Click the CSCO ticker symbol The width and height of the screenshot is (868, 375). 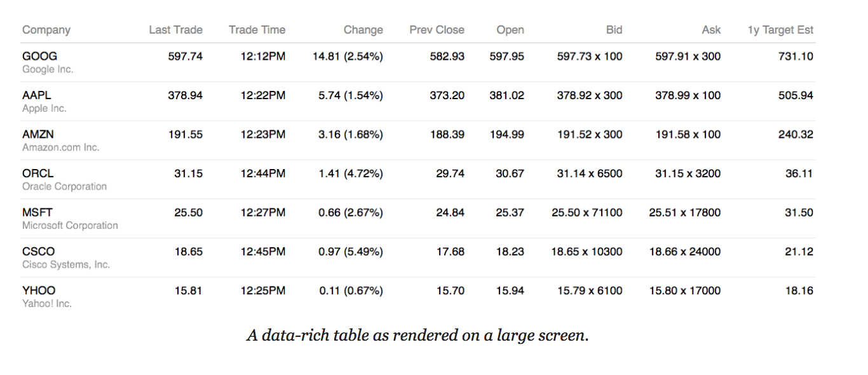38,252
